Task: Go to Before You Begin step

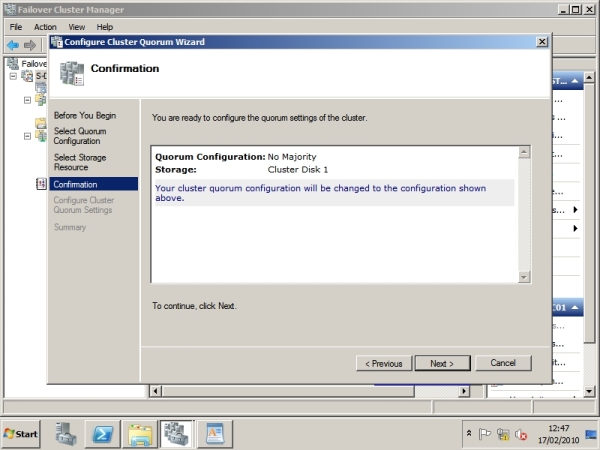Action: pos(85,115)
